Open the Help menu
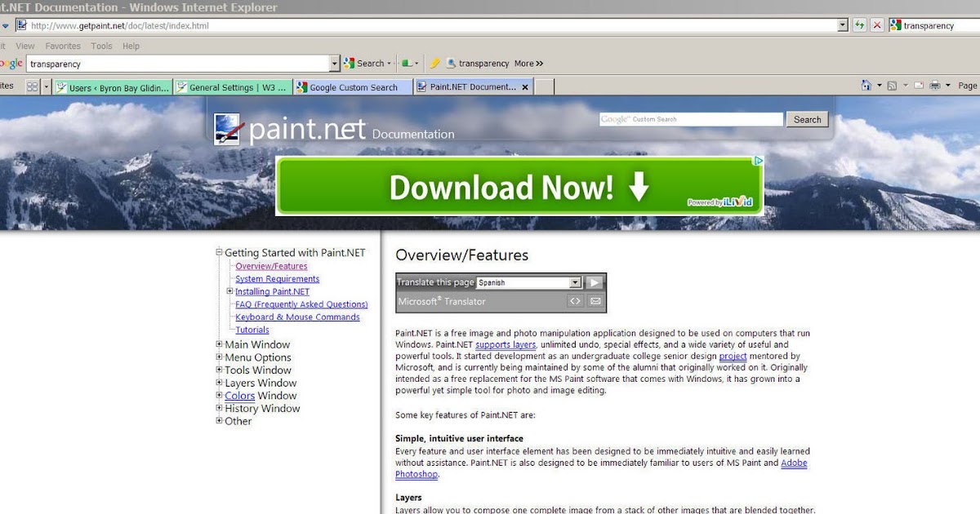 point(131,47)
